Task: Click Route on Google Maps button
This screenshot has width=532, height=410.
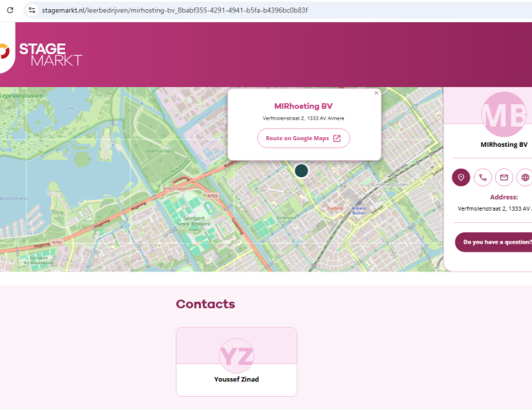Action: [x=304, y=138]
